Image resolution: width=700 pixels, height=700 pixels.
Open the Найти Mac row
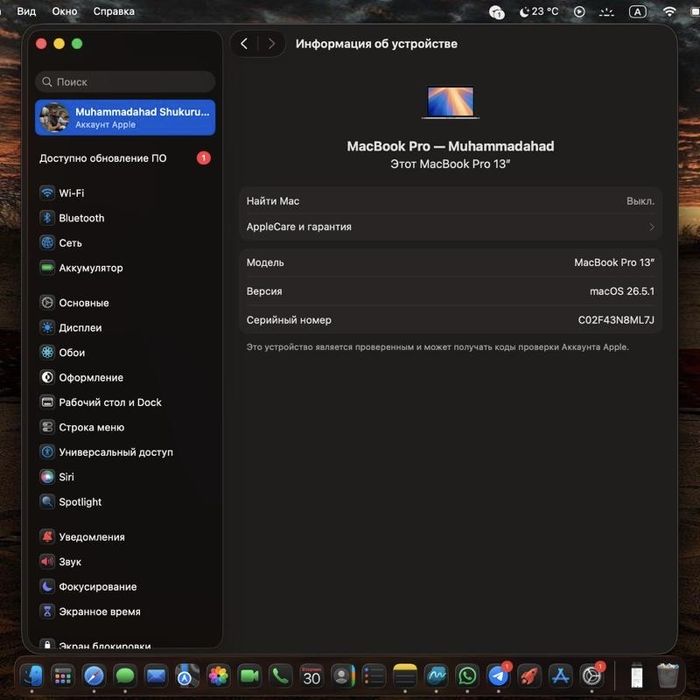[x=450, y=201]
